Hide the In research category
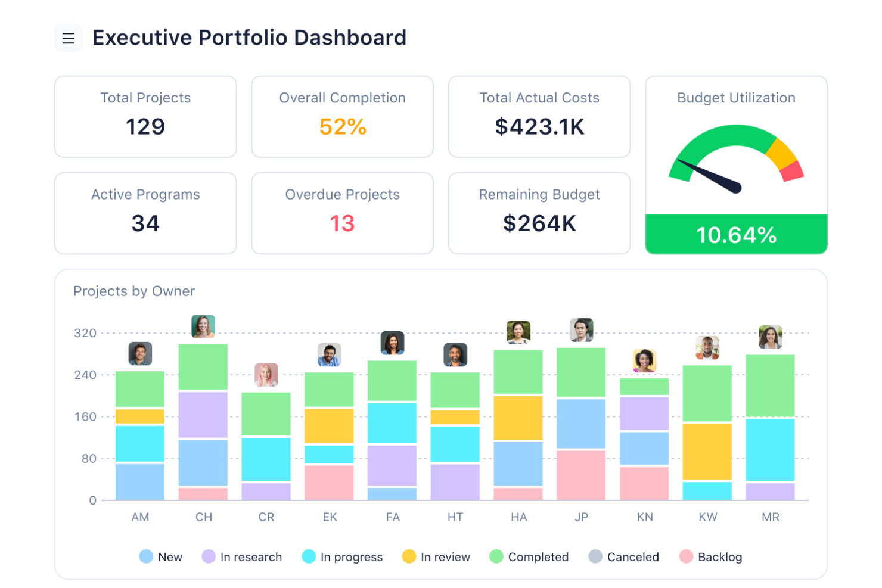This screenshot has height=588, width=882. point(242,557)
